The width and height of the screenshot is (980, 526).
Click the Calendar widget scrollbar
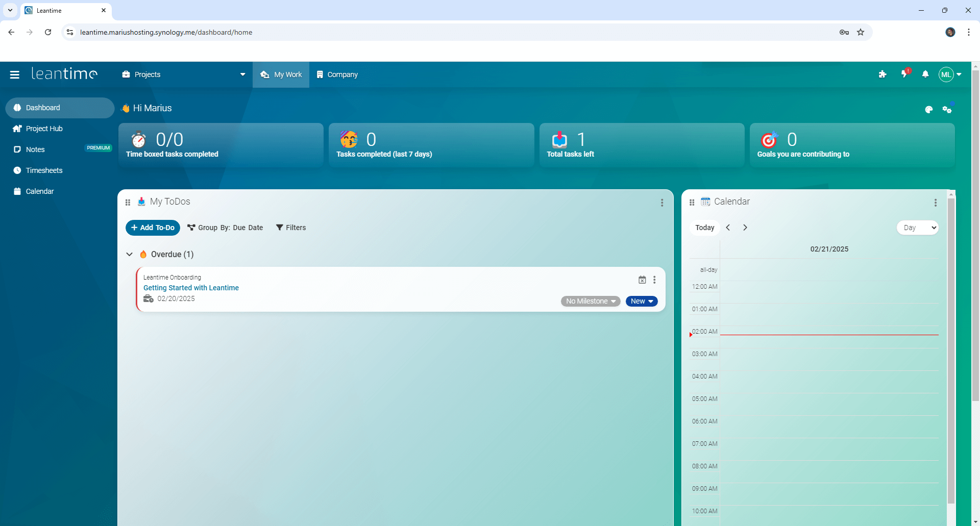(951, 350)
